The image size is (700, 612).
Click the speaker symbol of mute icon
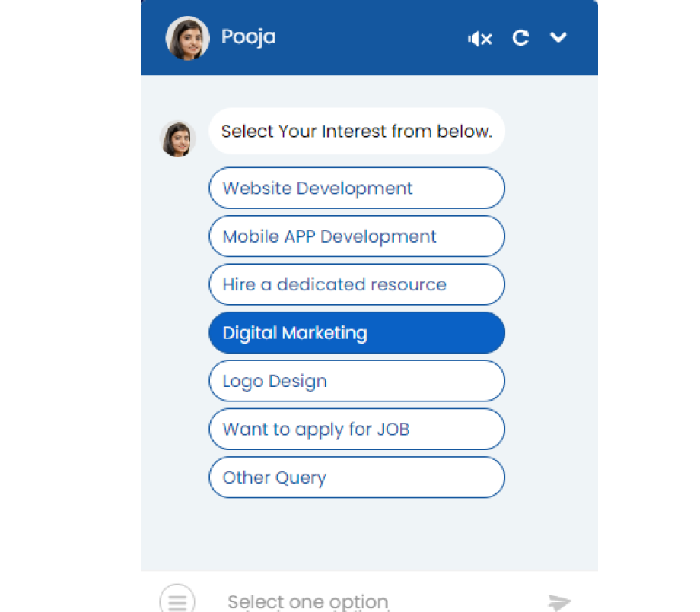pyautogui.click(x=474, y=38)
